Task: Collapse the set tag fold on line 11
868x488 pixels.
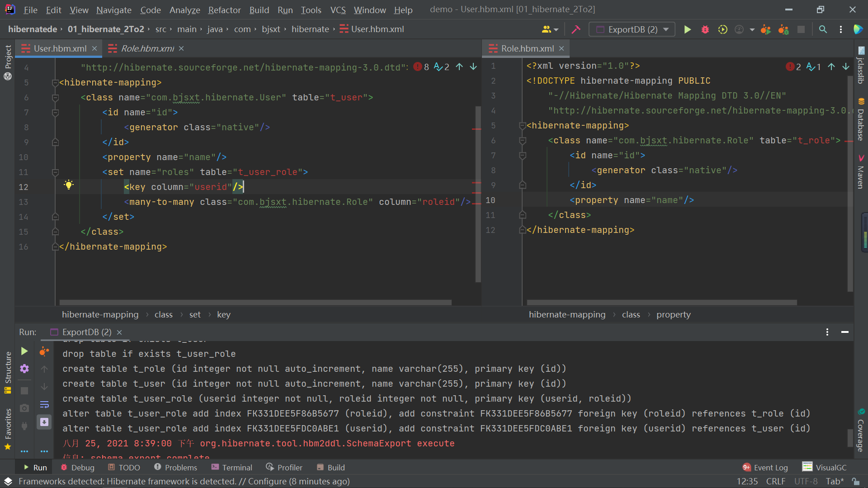Action: [x=55, y=172]
